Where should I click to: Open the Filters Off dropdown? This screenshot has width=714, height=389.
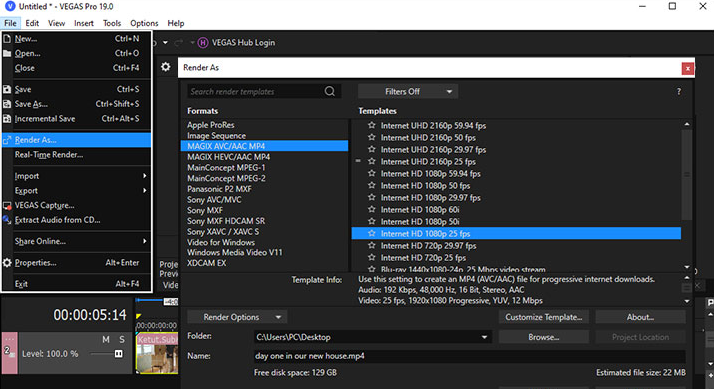point(408,92)
